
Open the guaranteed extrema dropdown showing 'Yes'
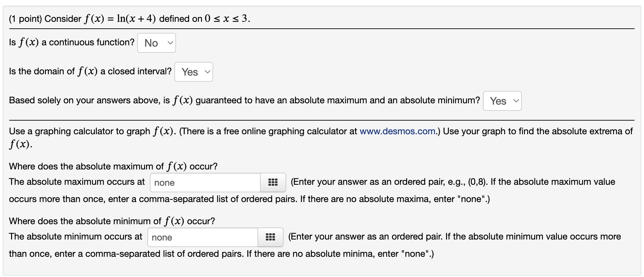tap(502, 101)
